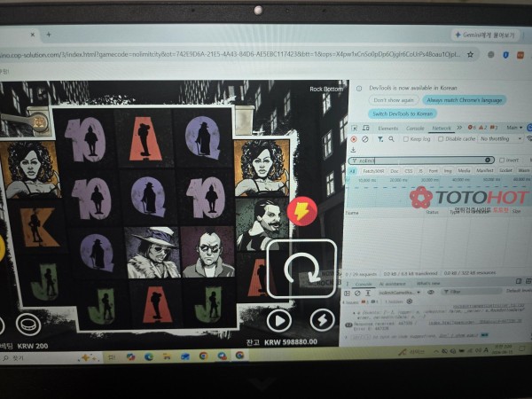
Task: Click the console Filter input
Action: tap(472, 292)
